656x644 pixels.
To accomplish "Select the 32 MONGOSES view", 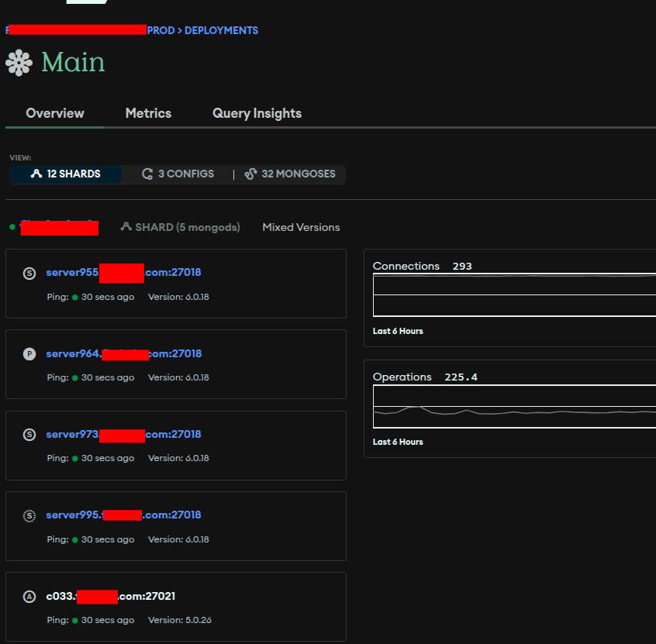I will coord(290,174).
